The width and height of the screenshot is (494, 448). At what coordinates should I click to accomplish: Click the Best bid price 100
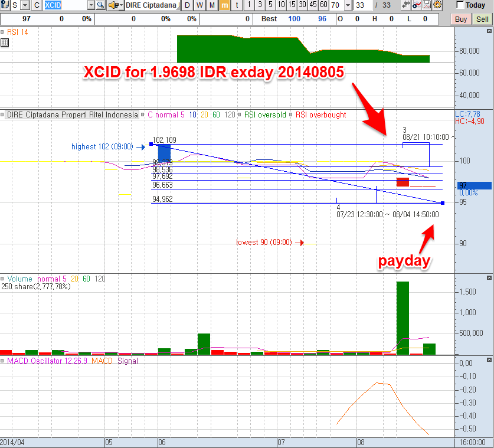[295, 19]
